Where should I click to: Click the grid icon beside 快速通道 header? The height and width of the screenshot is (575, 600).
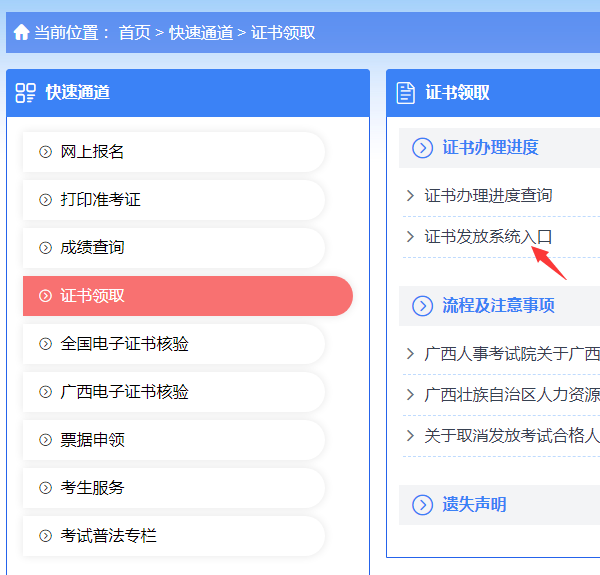click(25, 93)
